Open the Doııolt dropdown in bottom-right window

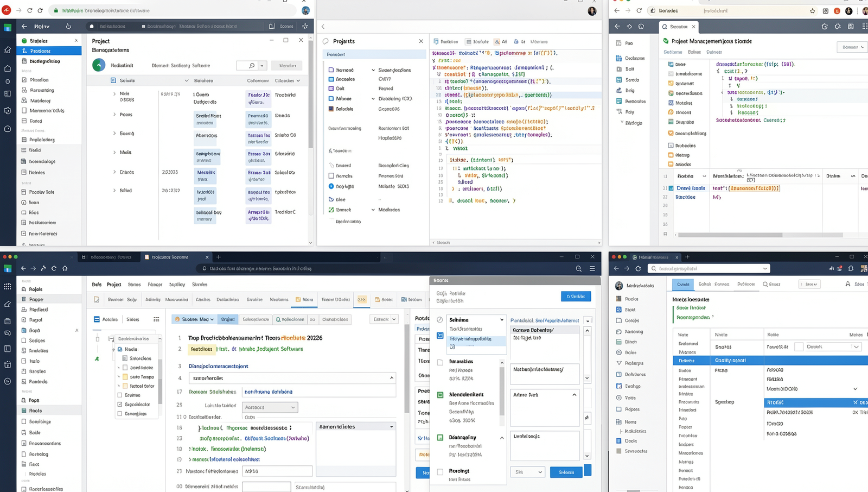pos(833,346)
